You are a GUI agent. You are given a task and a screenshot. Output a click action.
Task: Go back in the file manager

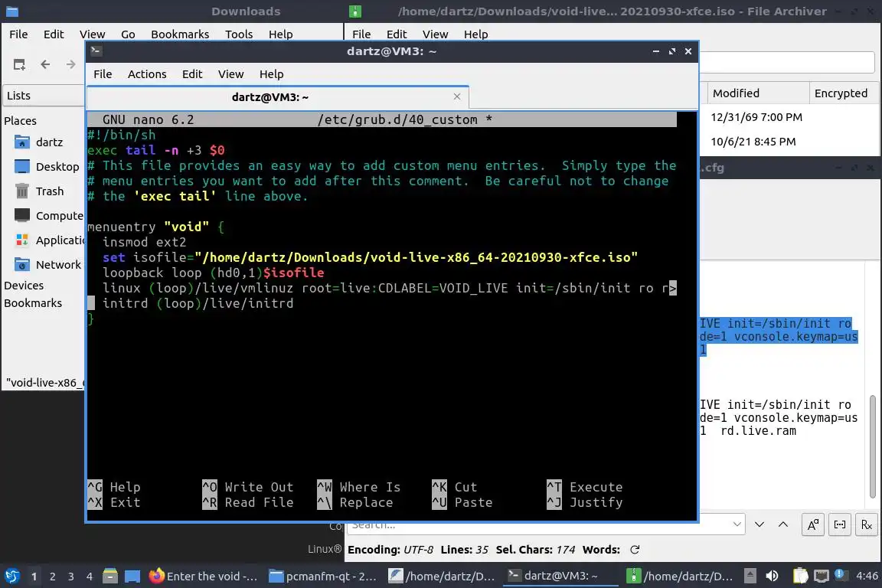[x=46, y=65]
